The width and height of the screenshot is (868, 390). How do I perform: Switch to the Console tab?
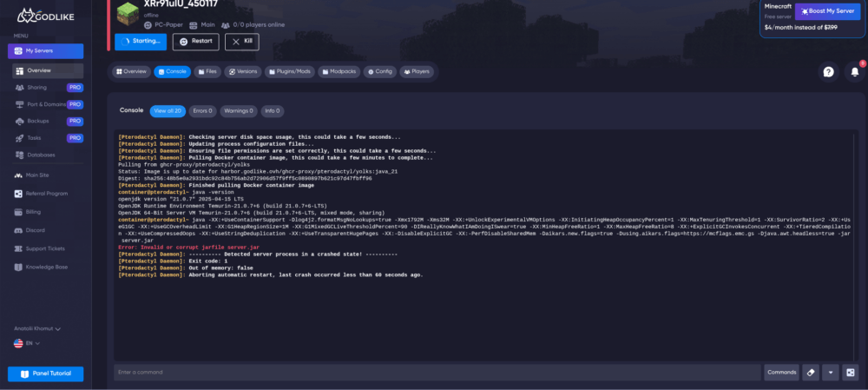tap(172, 71)
